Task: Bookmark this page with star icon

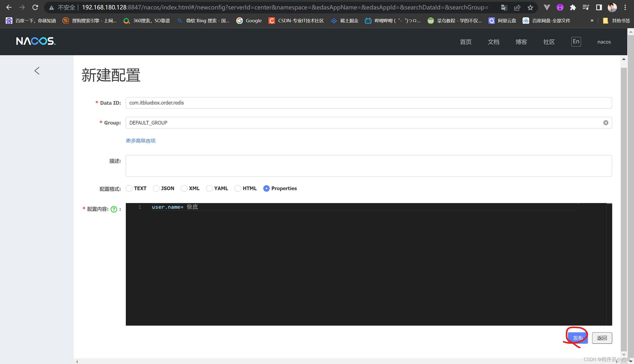Action: (x=530, y=8)
